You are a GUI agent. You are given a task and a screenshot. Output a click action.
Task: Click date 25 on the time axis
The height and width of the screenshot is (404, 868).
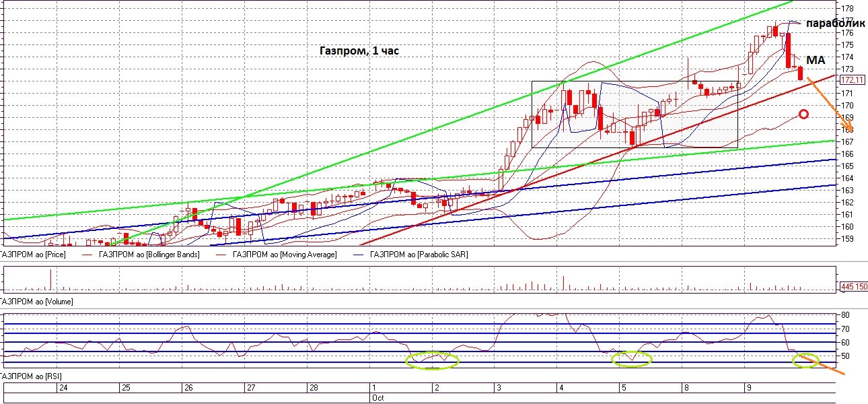pos(125,388)
